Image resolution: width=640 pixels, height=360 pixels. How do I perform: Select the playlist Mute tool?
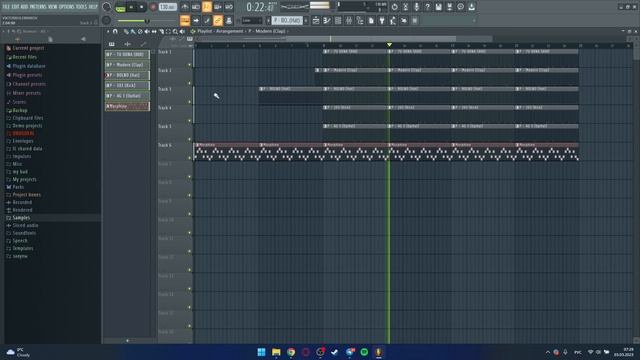[x=147, y=31]
